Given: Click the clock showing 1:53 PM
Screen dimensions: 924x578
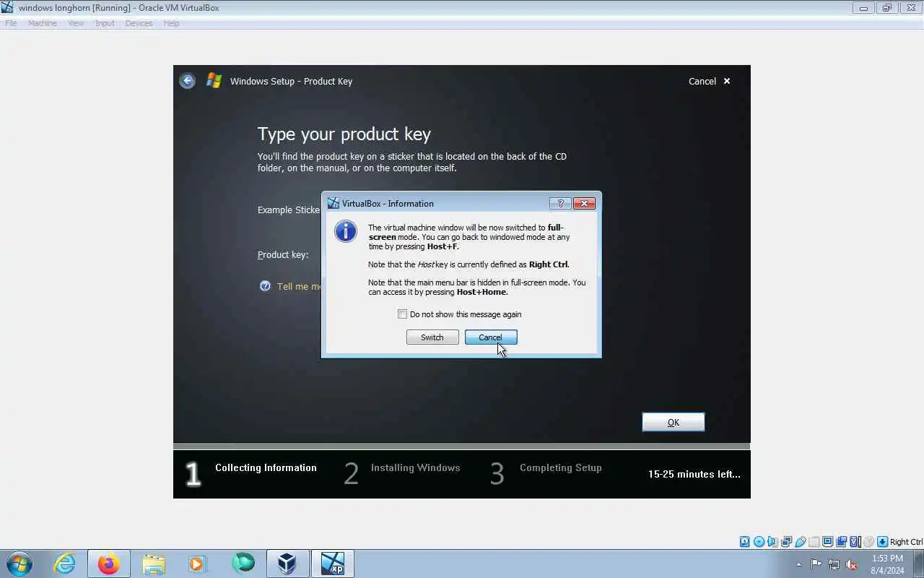Looking at the screenshot, I should (x=887, y=558).
